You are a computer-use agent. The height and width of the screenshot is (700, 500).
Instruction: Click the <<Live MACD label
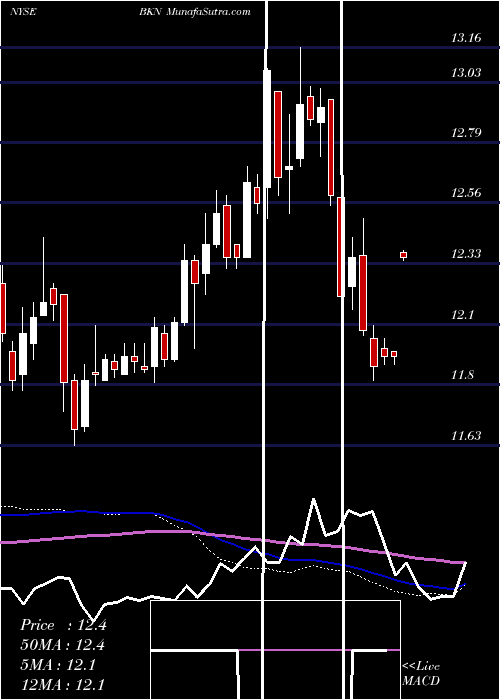coord(421,674)
